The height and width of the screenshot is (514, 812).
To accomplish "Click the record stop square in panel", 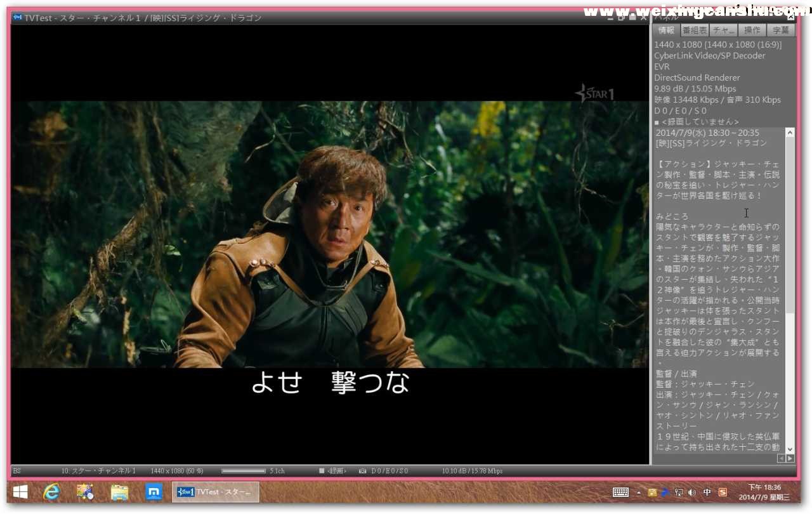I will pos(657,122).
